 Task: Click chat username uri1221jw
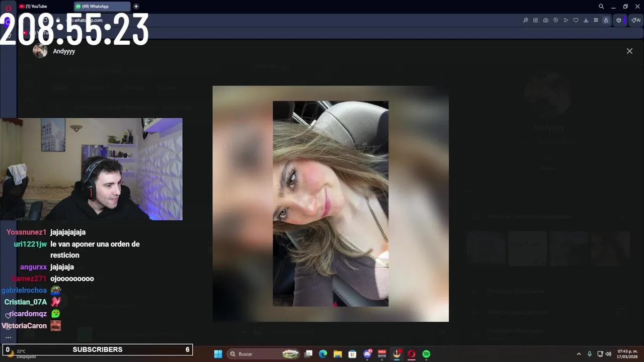pos(30,244)
